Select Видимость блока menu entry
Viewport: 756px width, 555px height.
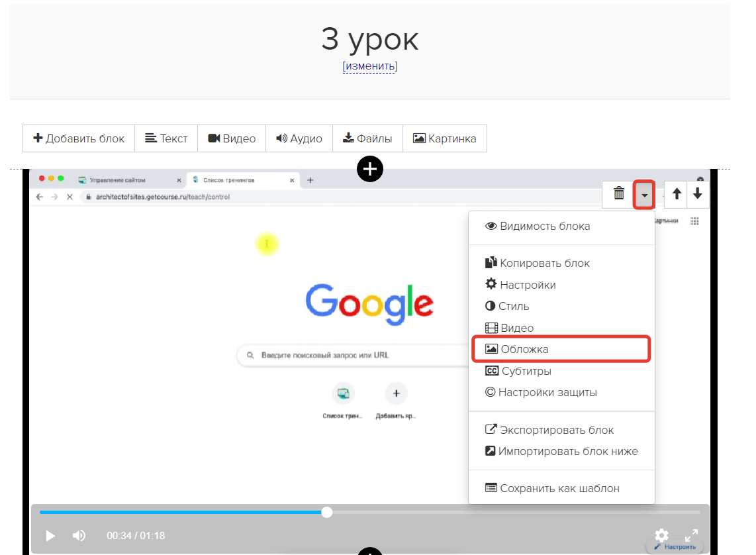click(561, 226)
